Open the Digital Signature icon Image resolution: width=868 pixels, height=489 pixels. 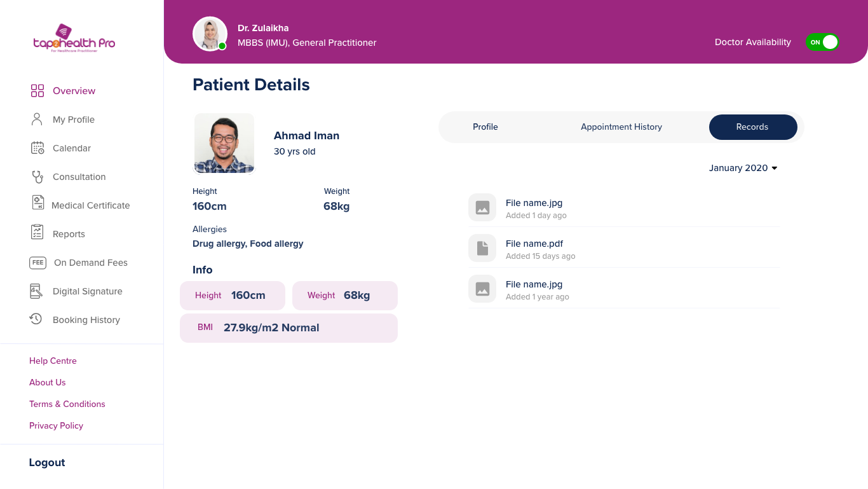coord(36,291)
